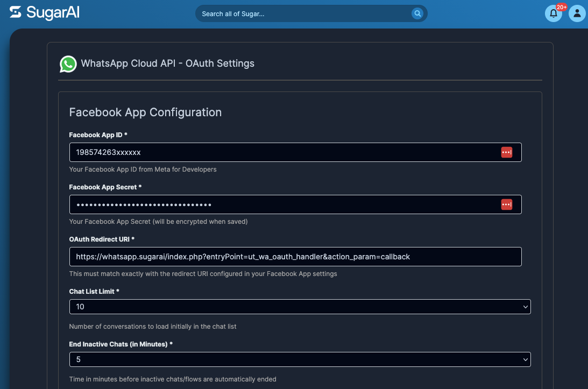Click the Facebook App ID label
588x389 pixels.
(x=98, y=135)
